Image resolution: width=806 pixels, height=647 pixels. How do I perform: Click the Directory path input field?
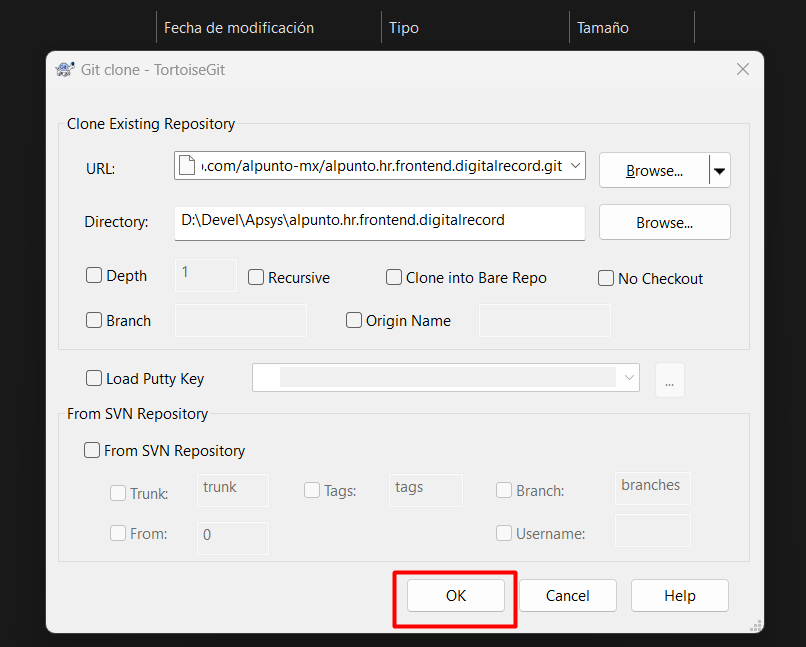tap(378, 222)
